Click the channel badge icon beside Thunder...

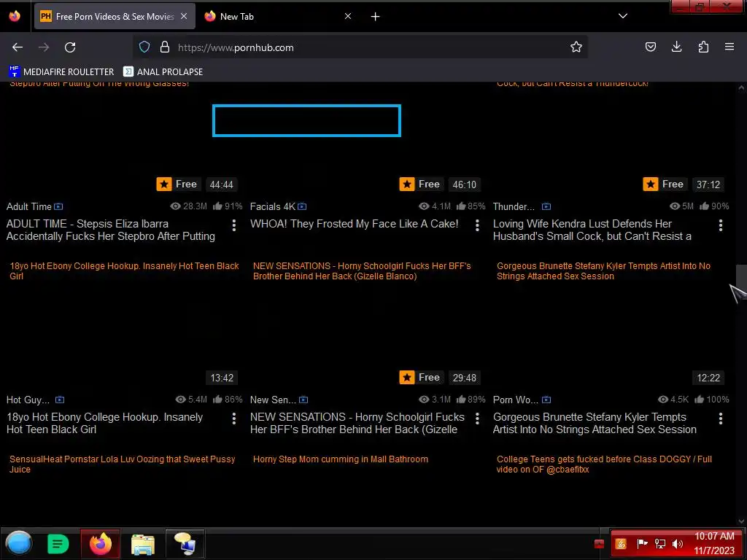click(x=546, y=206)
